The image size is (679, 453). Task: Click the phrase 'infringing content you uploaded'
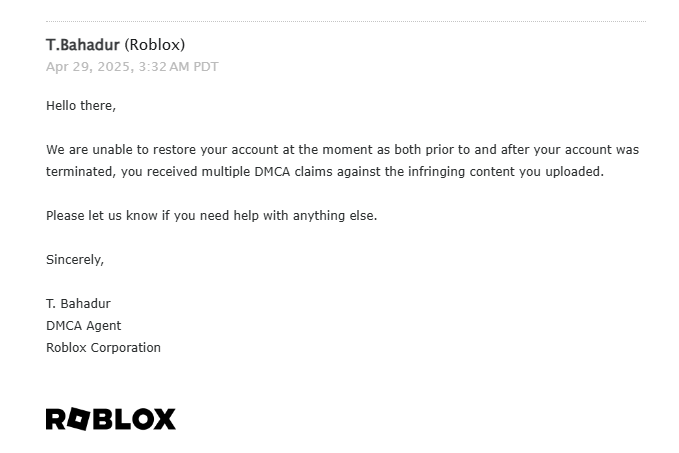coord(505,171)
